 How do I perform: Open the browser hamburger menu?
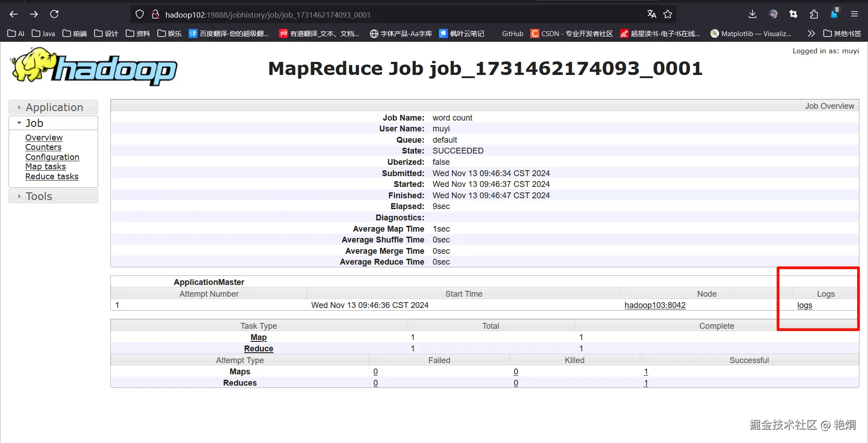(854, 14)
